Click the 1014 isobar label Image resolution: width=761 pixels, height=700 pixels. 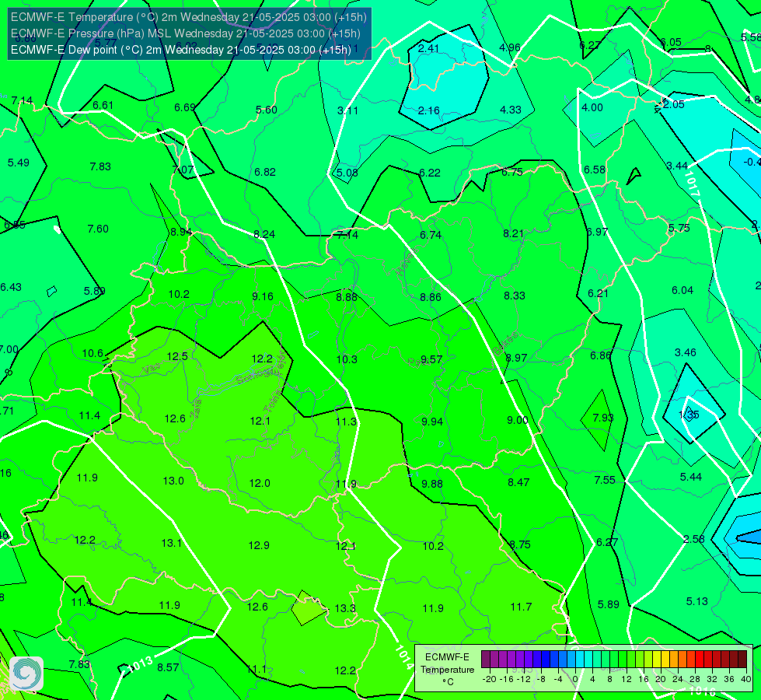403,656
